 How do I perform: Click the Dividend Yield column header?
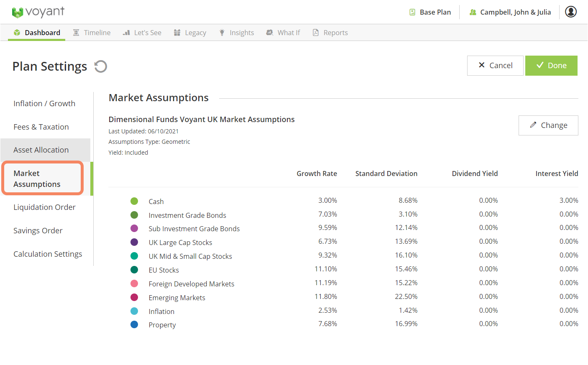click(x=475, y=174)
